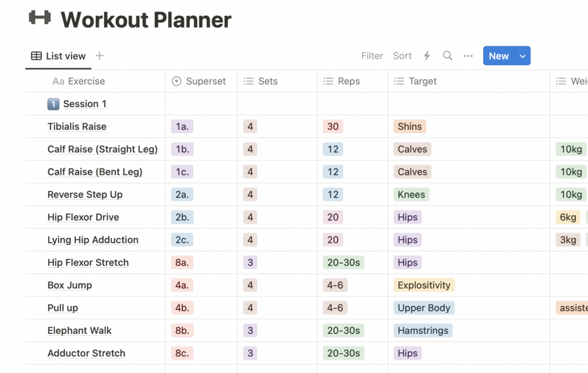Open the Elephant Walk exercise page
This screenshot has height=373, width=588.
tap(79, 330)
